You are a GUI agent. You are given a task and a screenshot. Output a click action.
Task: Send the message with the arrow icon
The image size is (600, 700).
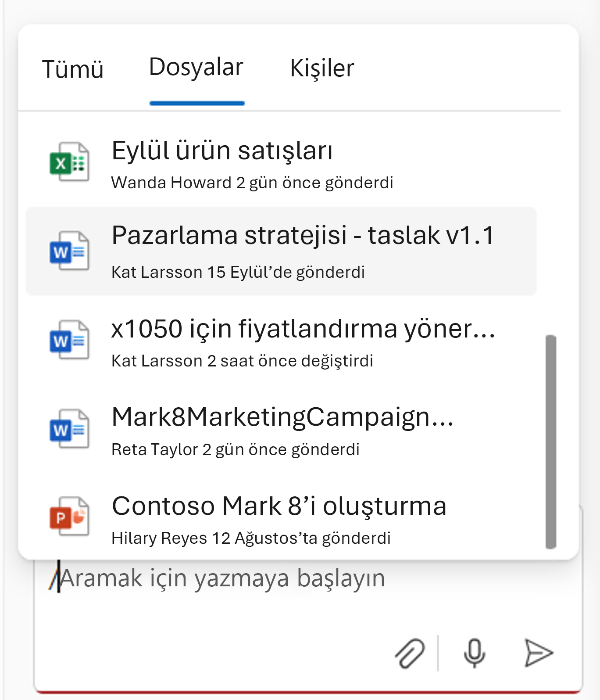[539, 653]
